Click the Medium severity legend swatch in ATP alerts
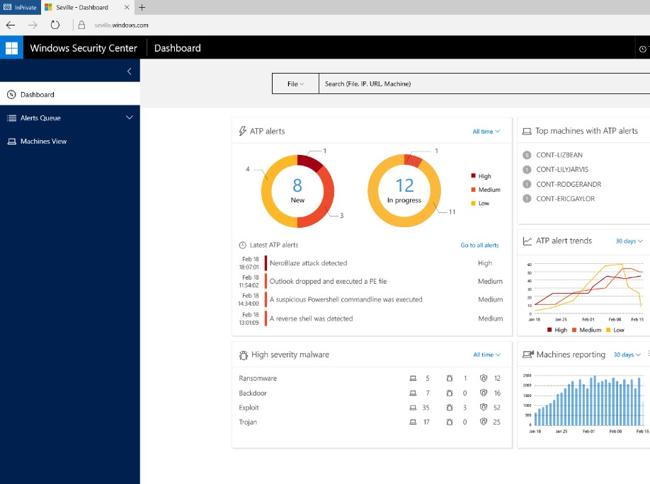 coord(473,189)
